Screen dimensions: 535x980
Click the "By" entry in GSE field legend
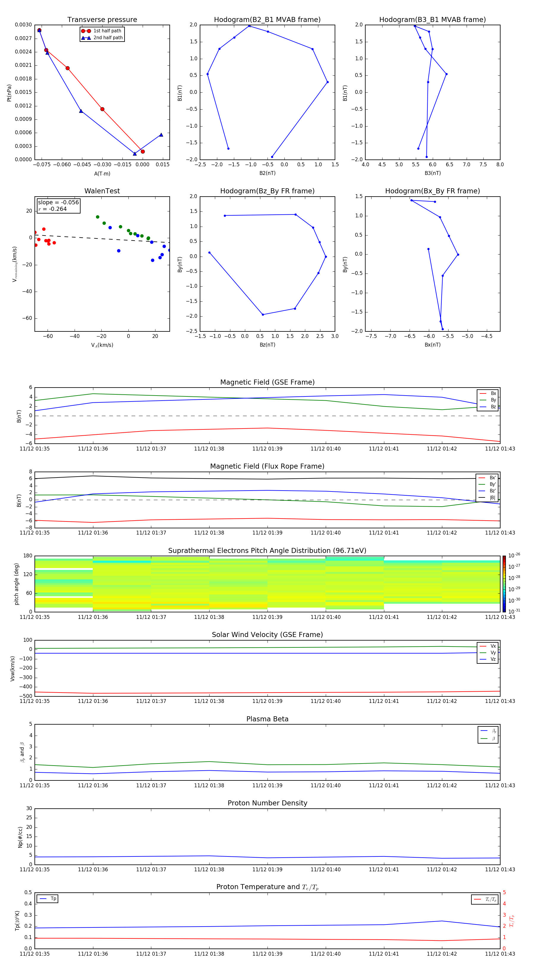click(x=488, y=400)
